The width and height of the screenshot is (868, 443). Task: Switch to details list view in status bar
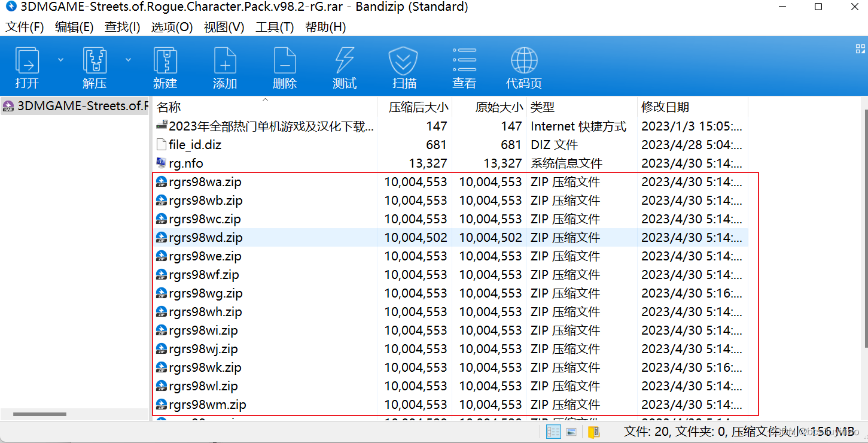pos(553,432)
